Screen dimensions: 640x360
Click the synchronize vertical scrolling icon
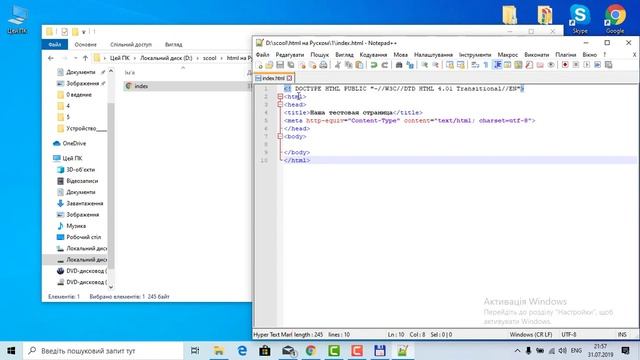(x=450, y=65)
